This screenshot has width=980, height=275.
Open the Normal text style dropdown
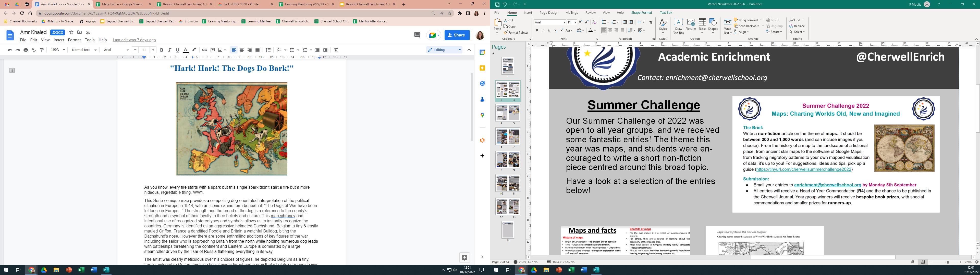[x=84, y=50]
